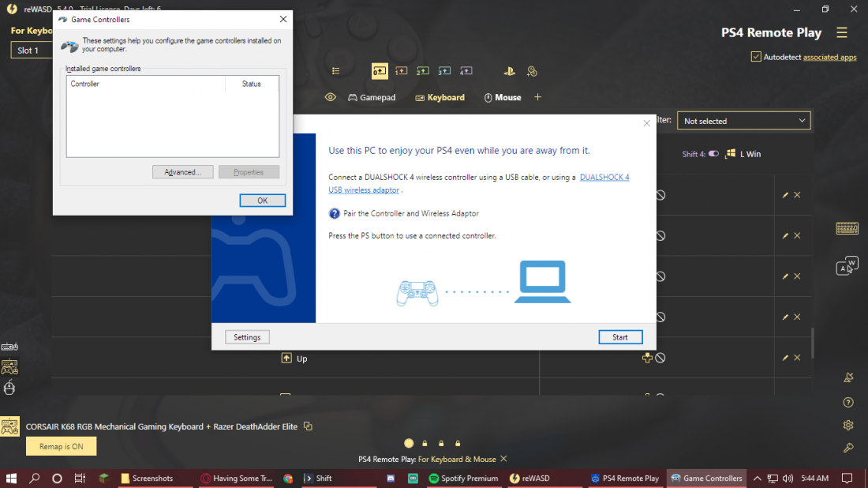Open the Windows notification center
This screenshot has width=868, height=488.
coord(847,478)
